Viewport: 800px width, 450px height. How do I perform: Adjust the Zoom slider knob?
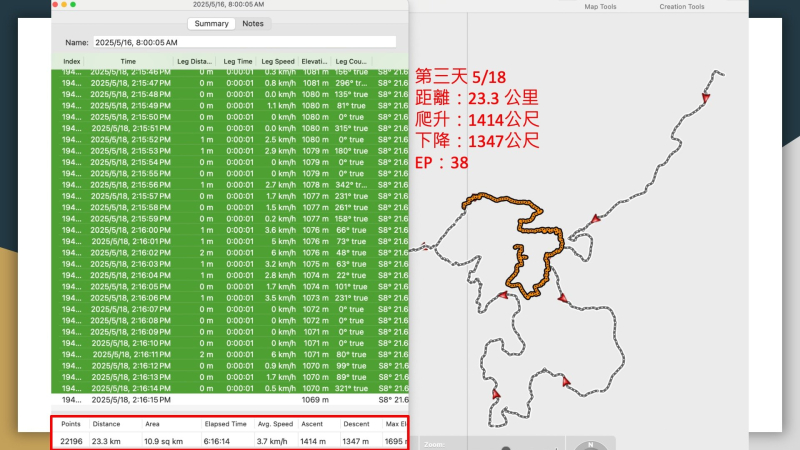503,445
